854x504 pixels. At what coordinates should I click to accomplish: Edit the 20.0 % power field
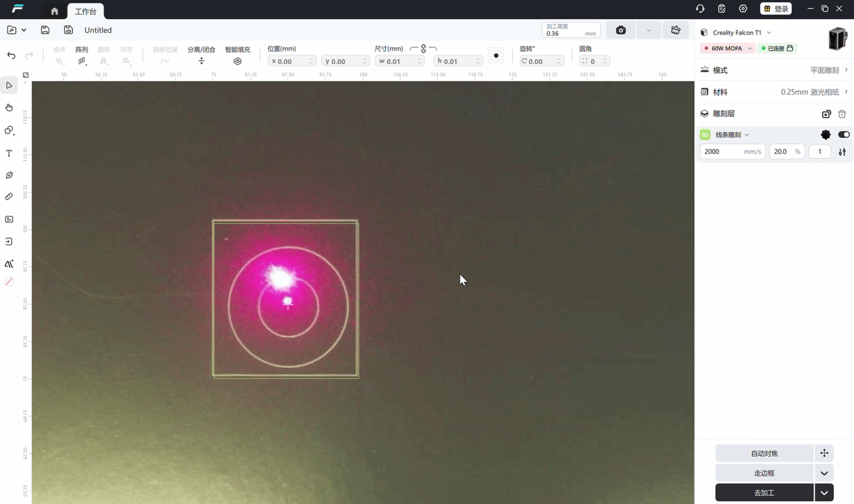coord(787,151)
